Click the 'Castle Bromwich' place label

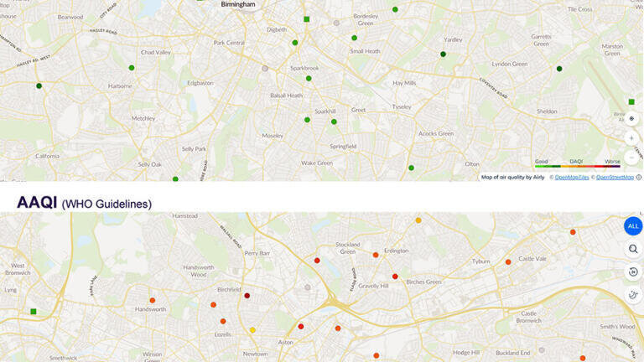click(x=528, y=317)
